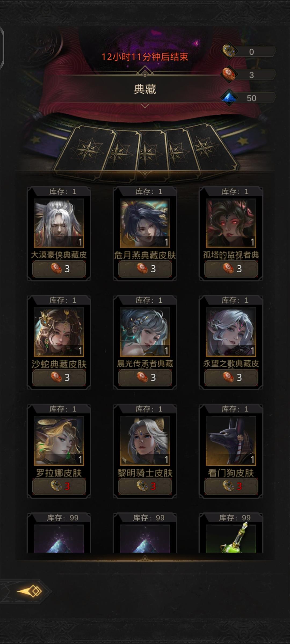290x644 pixels.
Task: Buy 大漠豪侠典藏皮 for 3 red tokens
Action: click(59, 269)
